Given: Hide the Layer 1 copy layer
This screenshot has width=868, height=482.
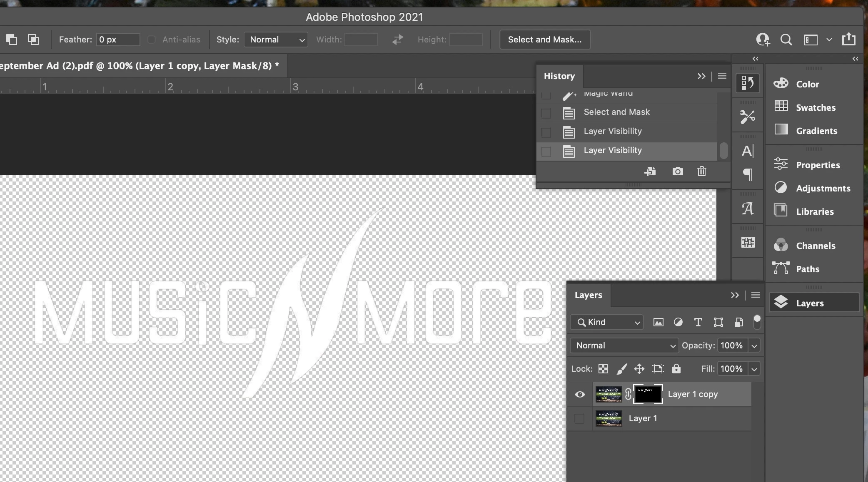Looking at the screenshot, I should pos(580,395).
